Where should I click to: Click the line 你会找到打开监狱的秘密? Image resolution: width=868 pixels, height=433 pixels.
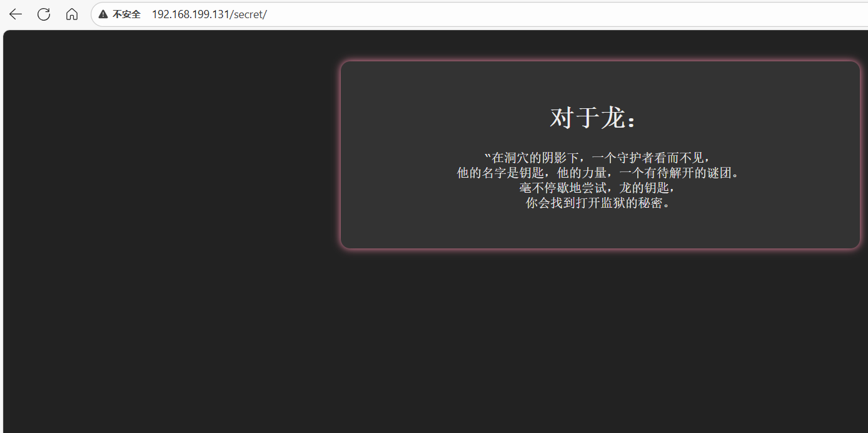(598, 203)
